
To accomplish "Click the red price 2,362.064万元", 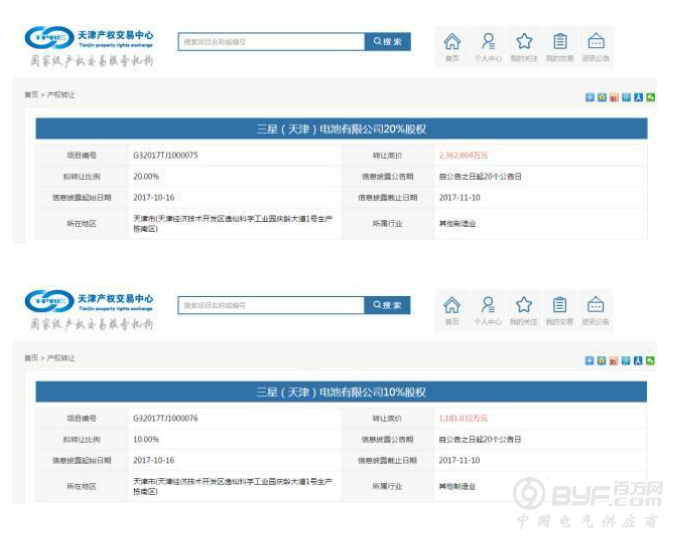I will coord(463,155).
